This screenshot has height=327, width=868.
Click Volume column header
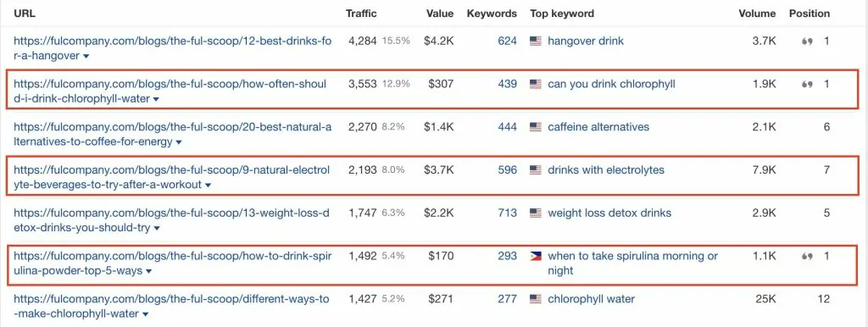pyautogui.click(x=757, y=14)
